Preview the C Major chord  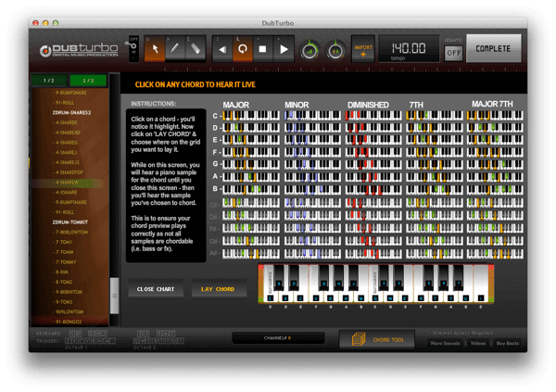pos(251,116)
